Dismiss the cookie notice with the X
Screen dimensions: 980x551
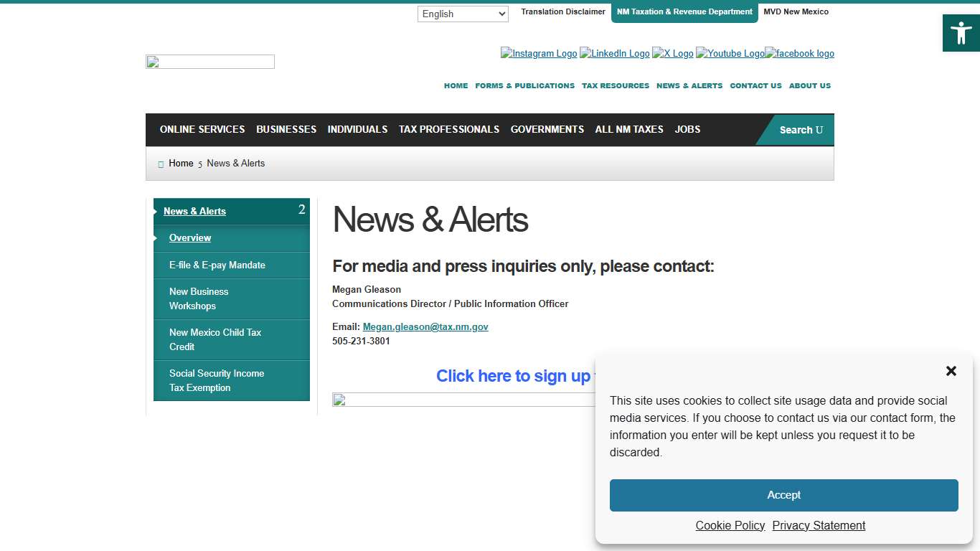[951, 371]
